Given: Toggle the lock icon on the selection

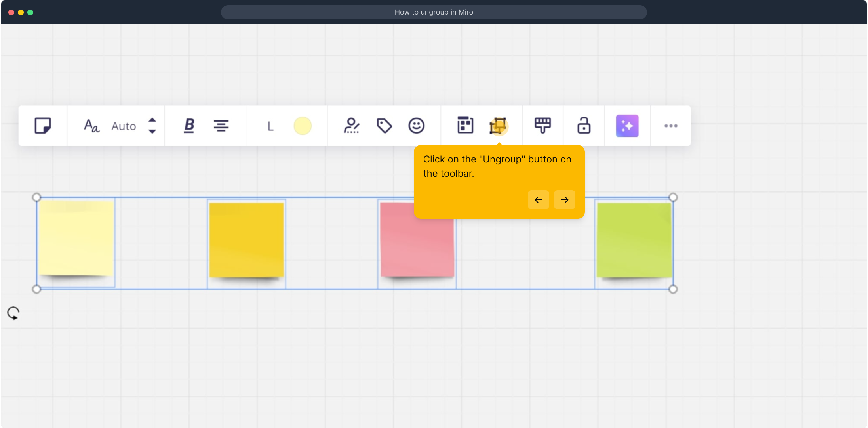Looking at the screenshot, I should tap(584, 125).
